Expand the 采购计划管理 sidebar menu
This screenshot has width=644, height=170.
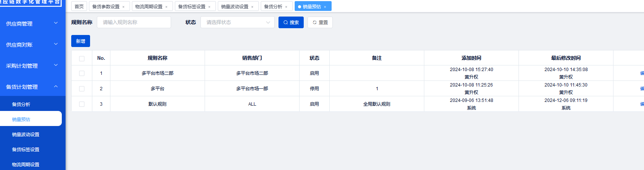(x=33, y=65)
